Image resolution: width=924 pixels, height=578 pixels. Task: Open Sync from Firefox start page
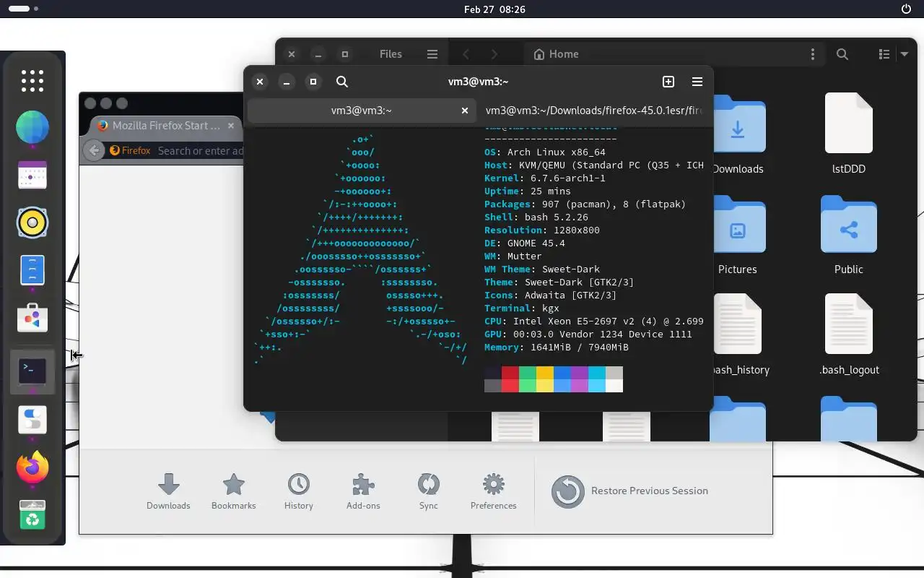coord(429,491)
